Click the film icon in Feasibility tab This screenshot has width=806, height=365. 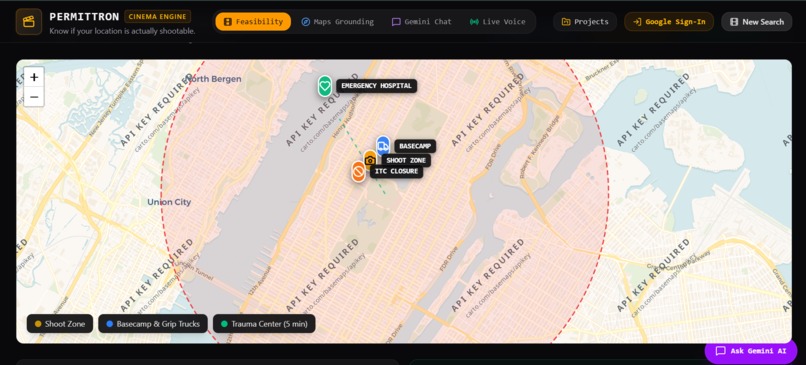pos(228,22)
